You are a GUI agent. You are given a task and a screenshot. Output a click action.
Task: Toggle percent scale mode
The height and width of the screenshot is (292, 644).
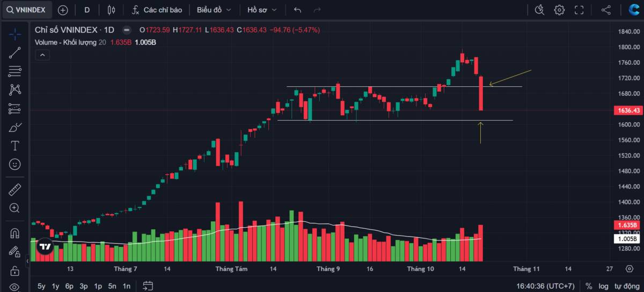589,286
